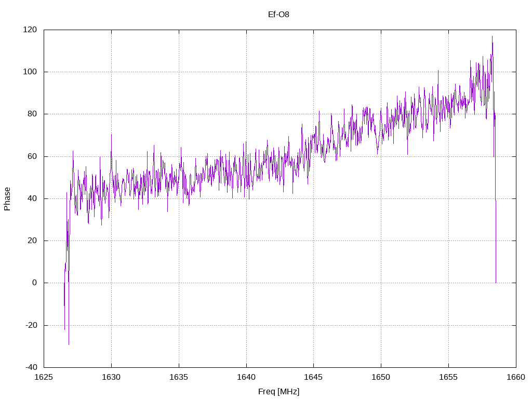Click the x-axis tick label '1630'
Viewport: 532px width, 399px height.
point(111,377)
